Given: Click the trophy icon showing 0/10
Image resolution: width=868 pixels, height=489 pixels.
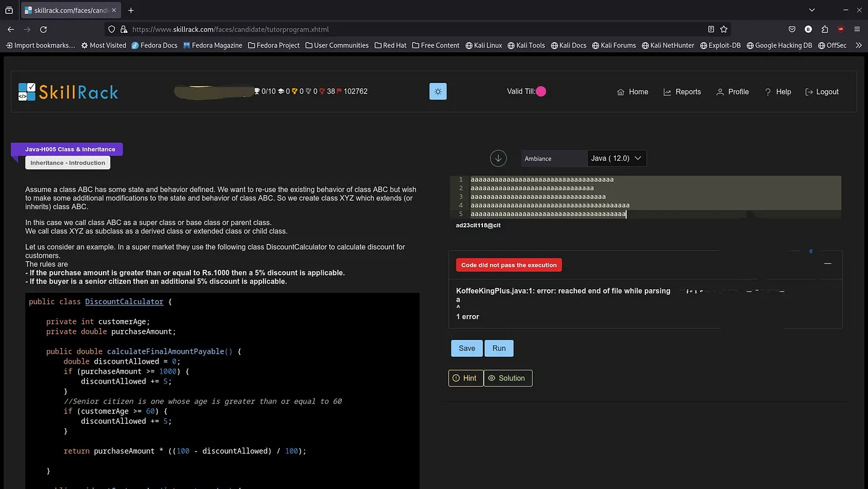Looking at the screenshot, I should tap(257, 91).
